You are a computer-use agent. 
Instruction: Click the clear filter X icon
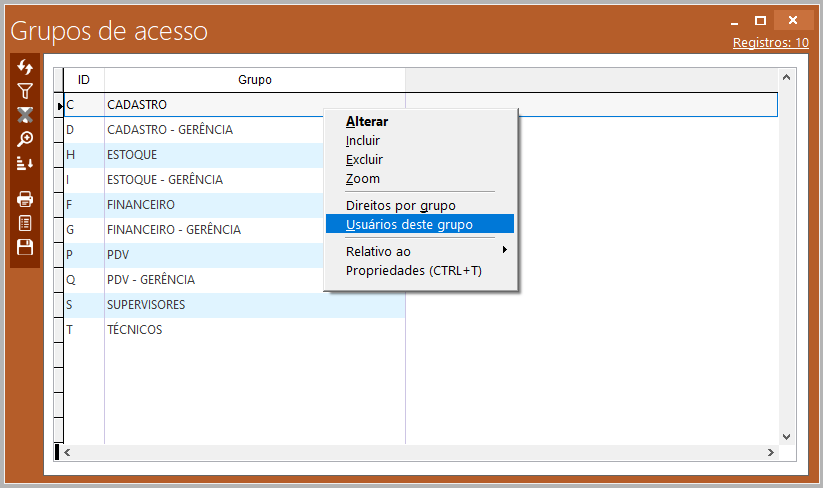(x=26, y=115)
